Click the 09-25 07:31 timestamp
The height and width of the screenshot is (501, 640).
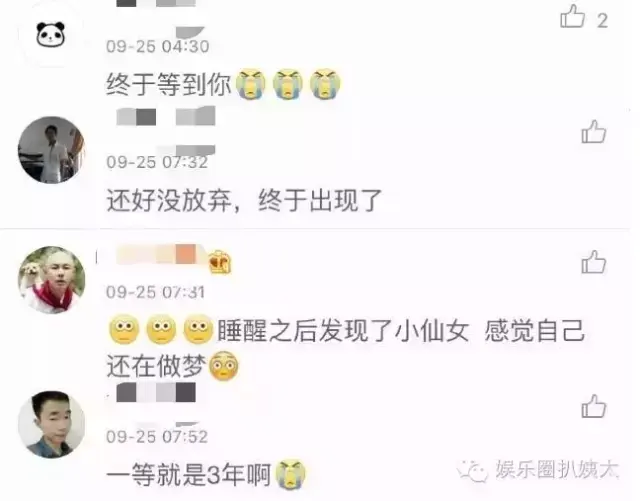pos(156,292)
